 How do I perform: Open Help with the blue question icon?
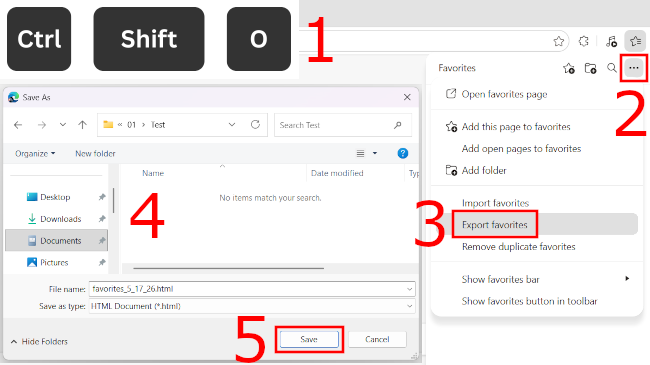[402, 153]
